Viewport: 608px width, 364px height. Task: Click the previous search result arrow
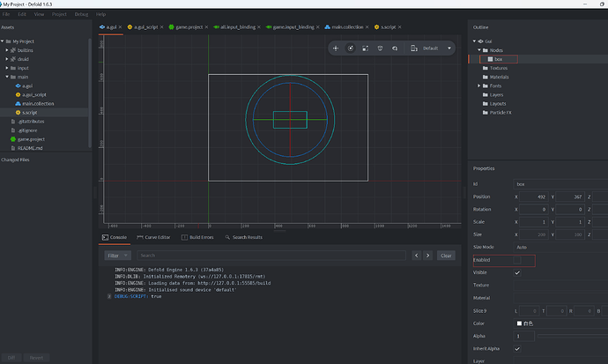416,256
